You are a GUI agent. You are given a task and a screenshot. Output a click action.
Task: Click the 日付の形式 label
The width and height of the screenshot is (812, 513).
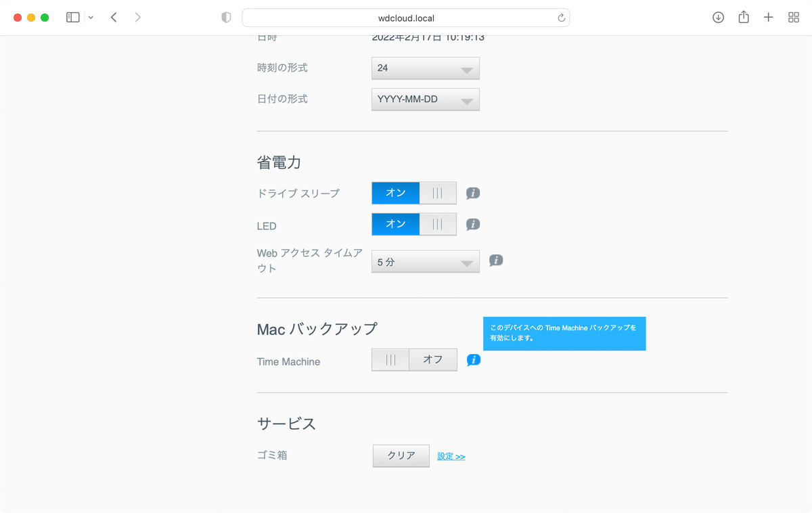coord(282,99)
